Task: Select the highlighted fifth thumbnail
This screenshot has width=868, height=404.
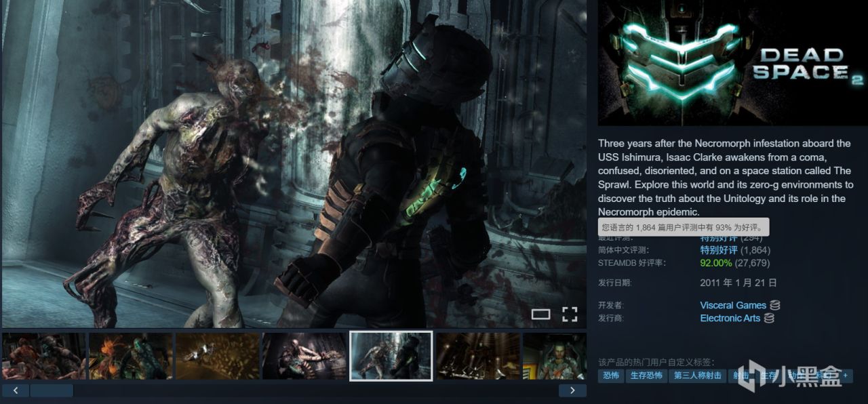Action: pyautogui.click(x=391, y=356)
